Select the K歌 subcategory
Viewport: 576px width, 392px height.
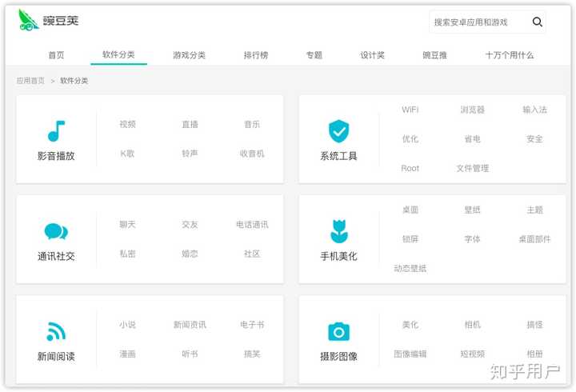pyautogui.click(x=127, y=154)
